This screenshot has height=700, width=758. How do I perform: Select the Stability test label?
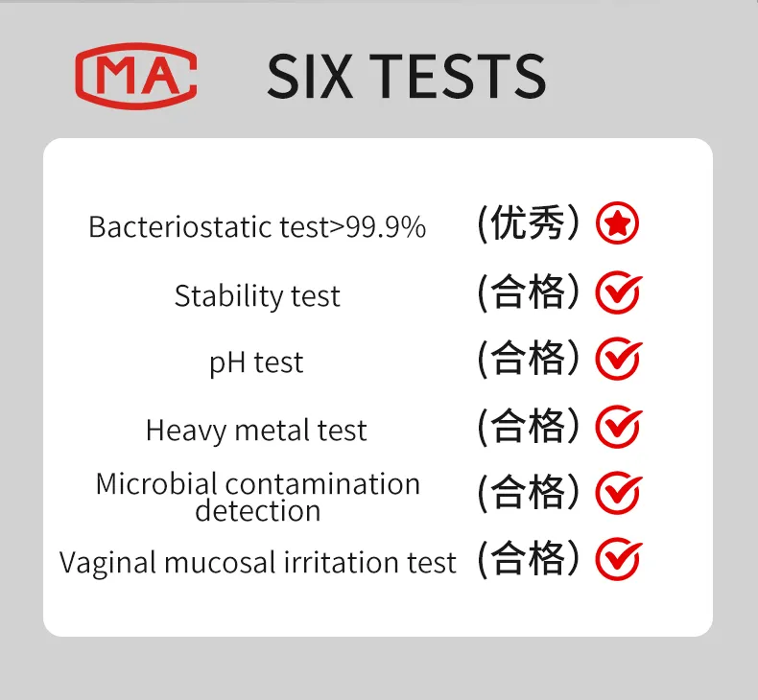tap(257, 295)
